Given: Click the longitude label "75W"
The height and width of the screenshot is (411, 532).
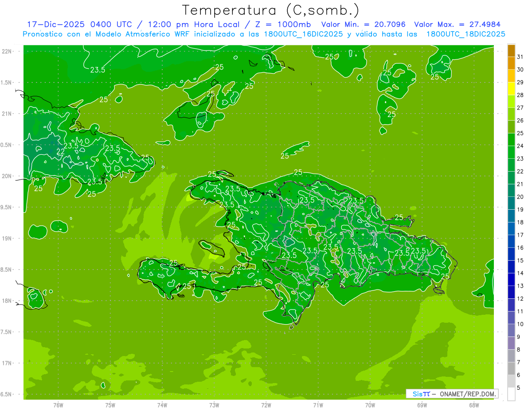Looking at the screenshot, I should coord(110,405).
